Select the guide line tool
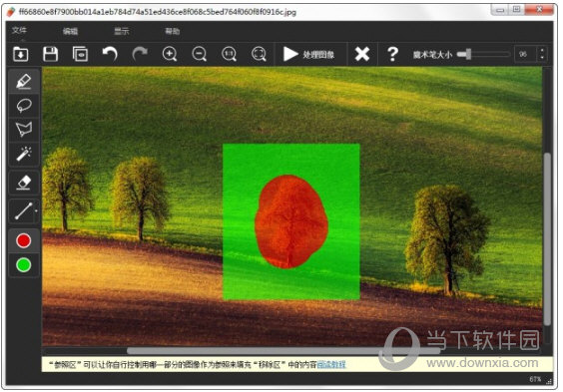The width and height of the screenshot is (563, 392). (23, 210)
